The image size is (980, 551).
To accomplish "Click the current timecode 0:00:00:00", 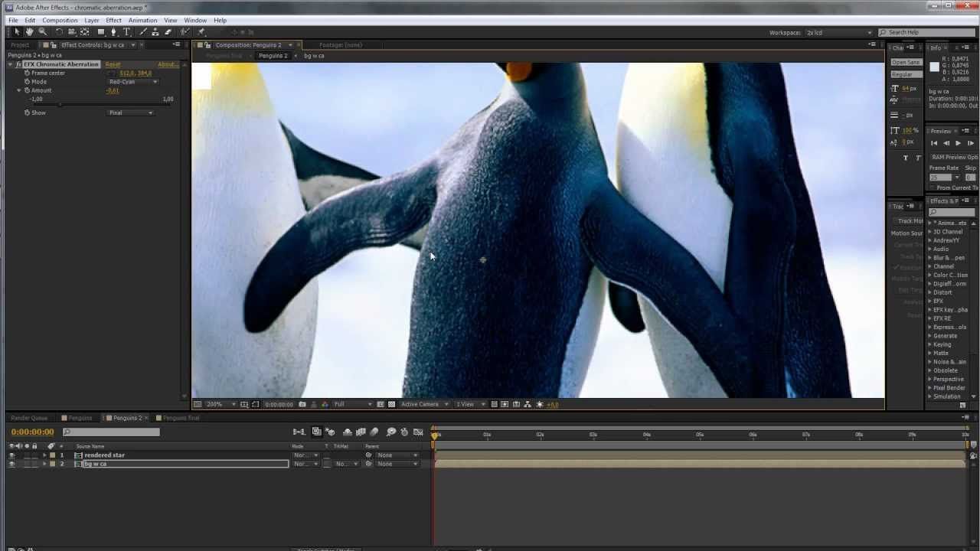I will tap(32, 432).
